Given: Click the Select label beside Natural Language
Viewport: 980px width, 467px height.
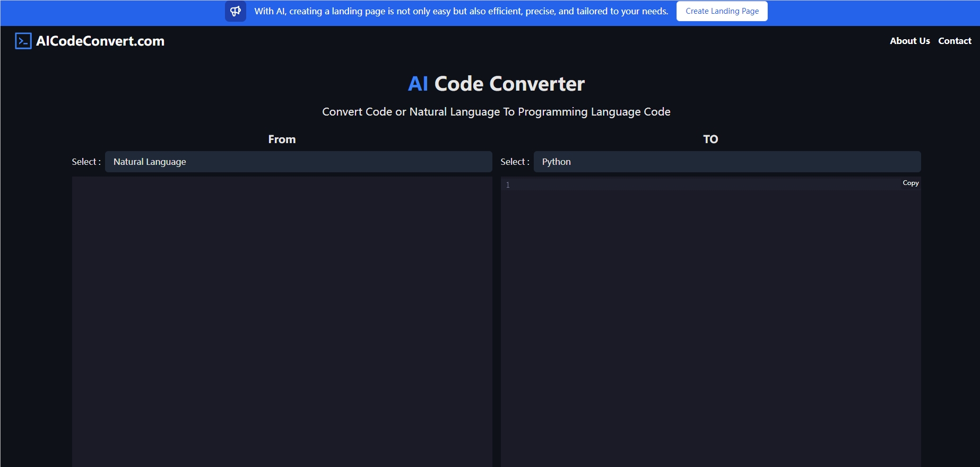Looking at the screenshot, I should point(86,162).
